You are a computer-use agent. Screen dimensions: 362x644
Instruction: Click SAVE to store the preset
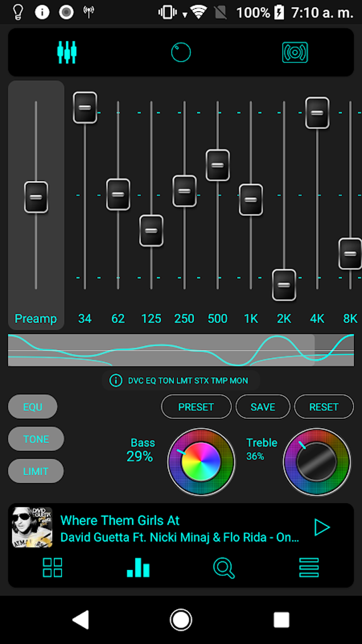(263, 407)
